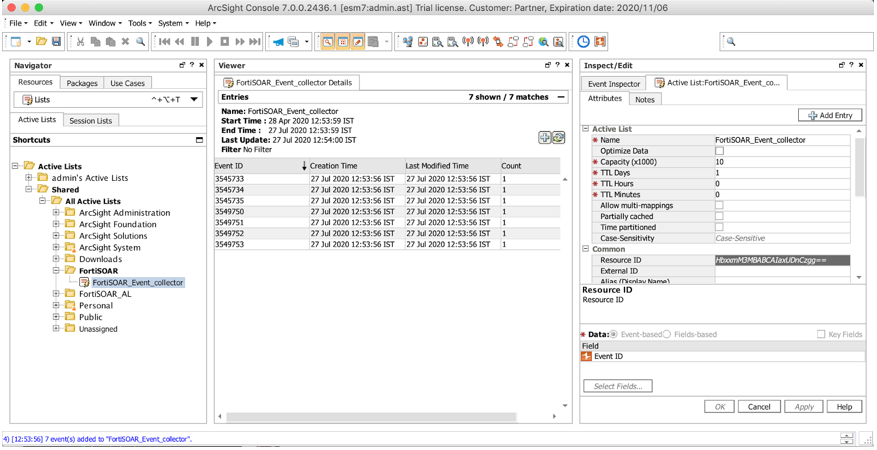This screenshot has width=877, height=450.
Task: Expand the ArcSight Administration folder
Action: [x=56, y=213]
